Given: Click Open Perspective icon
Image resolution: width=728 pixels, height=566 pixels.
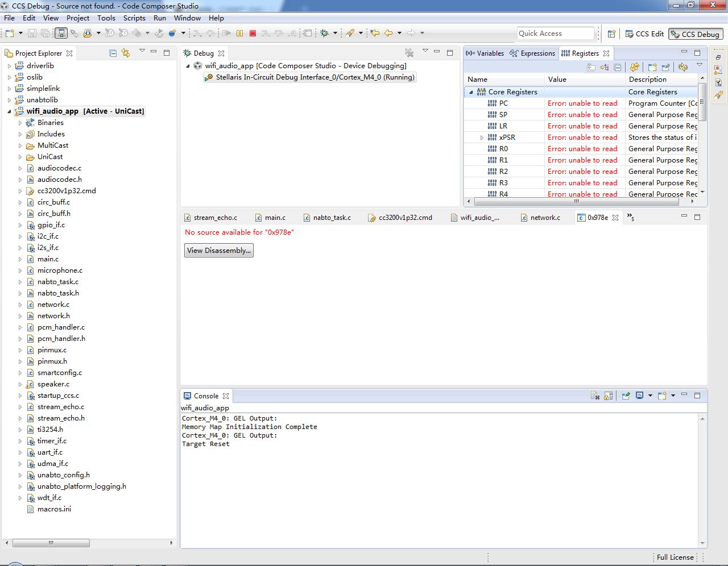Looking at the screenshot, I should tap(611, 34).
